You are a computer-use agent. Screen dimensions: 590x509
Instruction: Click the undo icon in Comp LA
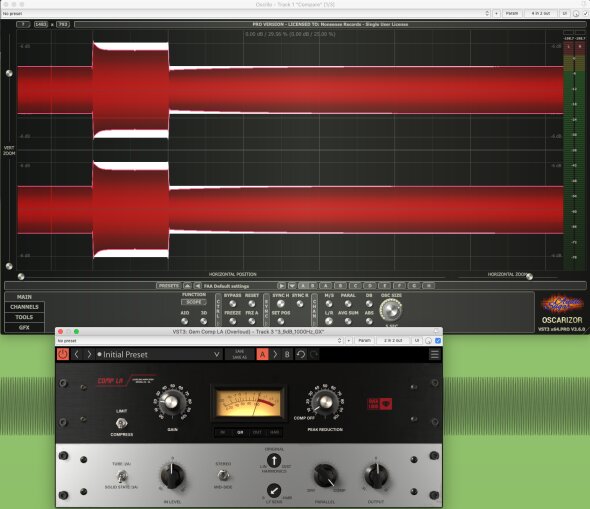pos(301,354)
